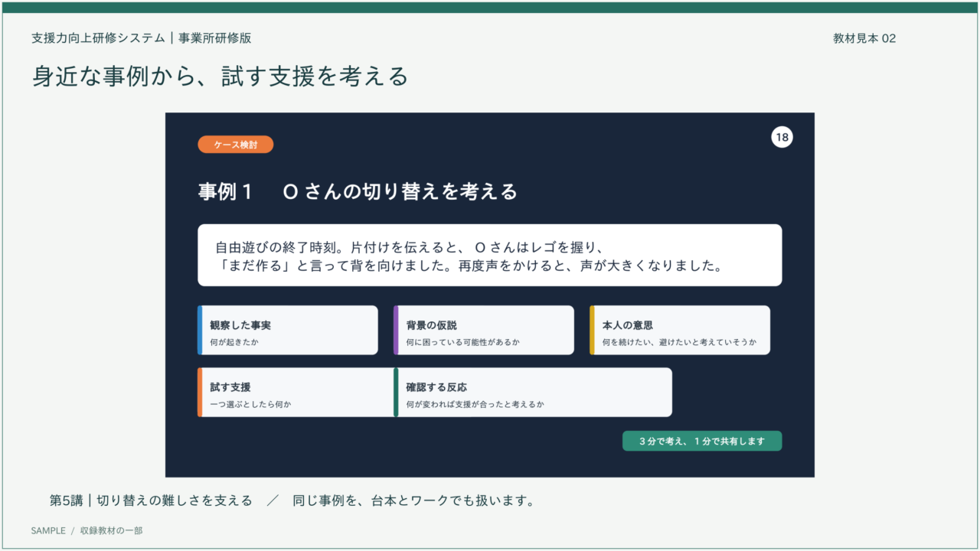This screenshot has height=551, width=980.
Task: Select the 試す支援 card
Action: (x=296, y=393)
